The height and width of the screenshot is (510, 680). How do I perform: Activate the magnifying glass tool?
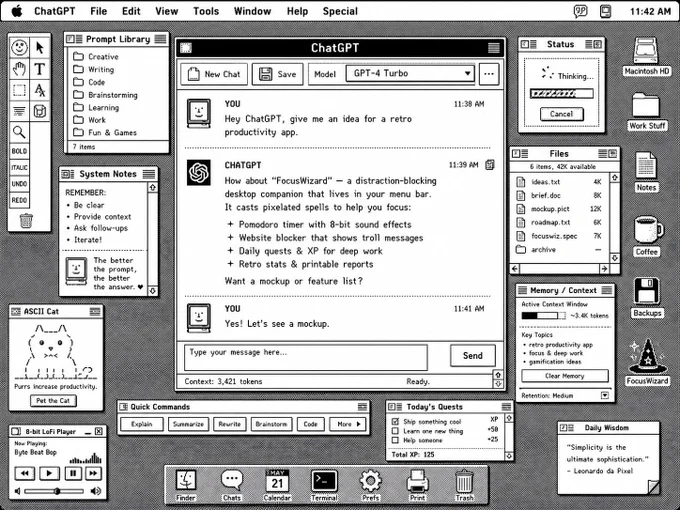pyautogui.click(x=19, y=132)
